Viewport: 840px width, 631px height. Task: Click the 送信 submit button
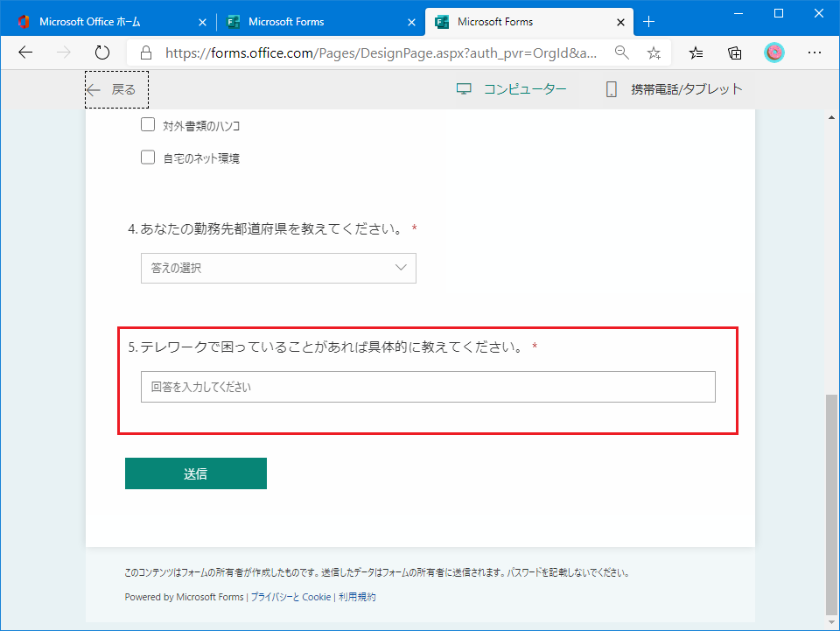(196, 473)
